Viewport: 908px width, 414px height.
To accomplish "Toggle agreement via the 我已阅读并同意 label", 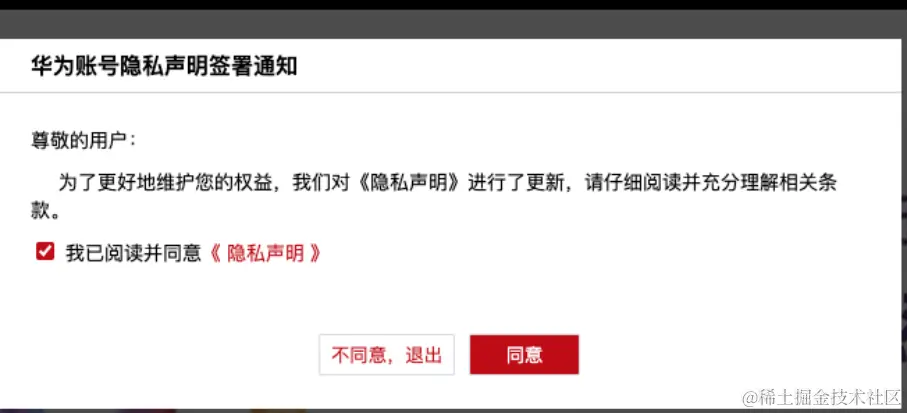I will (133, 253).
